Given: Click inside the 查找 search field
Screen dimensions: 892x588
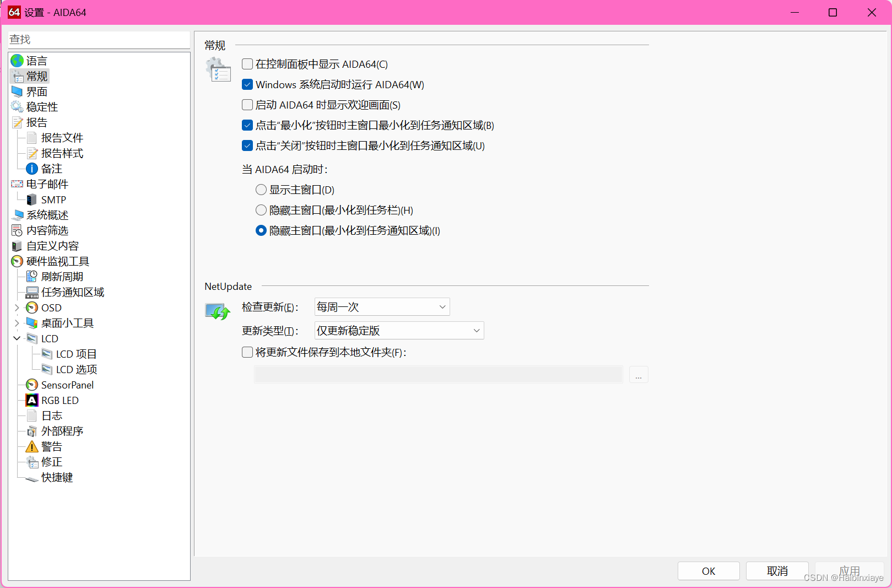Looking at the screenshot, I should point(99,39).
